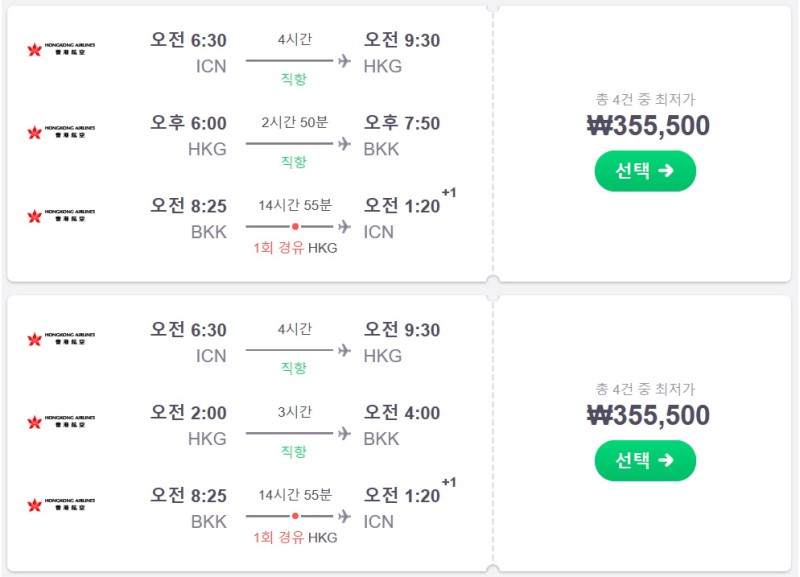Click airplane icon on 3시간 flight line
Image resolution: width=800 pixels, height=577 pixels.
344,434
